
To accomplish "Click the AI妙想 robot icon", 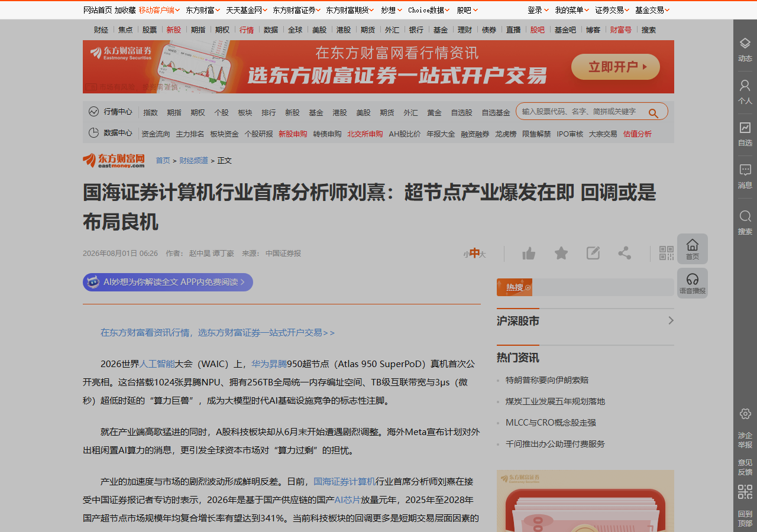I will [93, 282].
